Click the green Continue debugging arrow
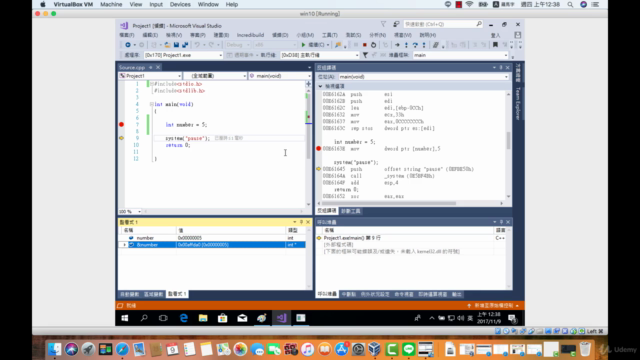 point(303,45)
